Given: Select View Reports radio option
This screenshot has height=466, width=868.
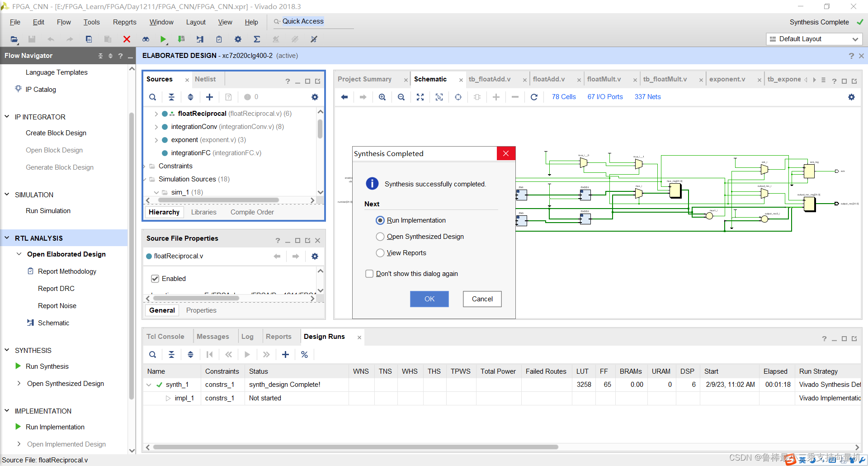Looking at the screenshot, I should click(x=380, y=253).
